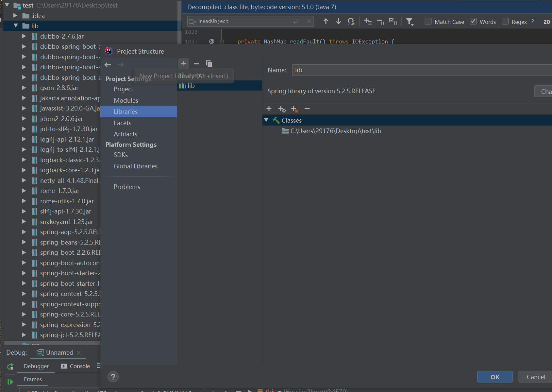Toggle the Match Case checkbox

point(428,21)
